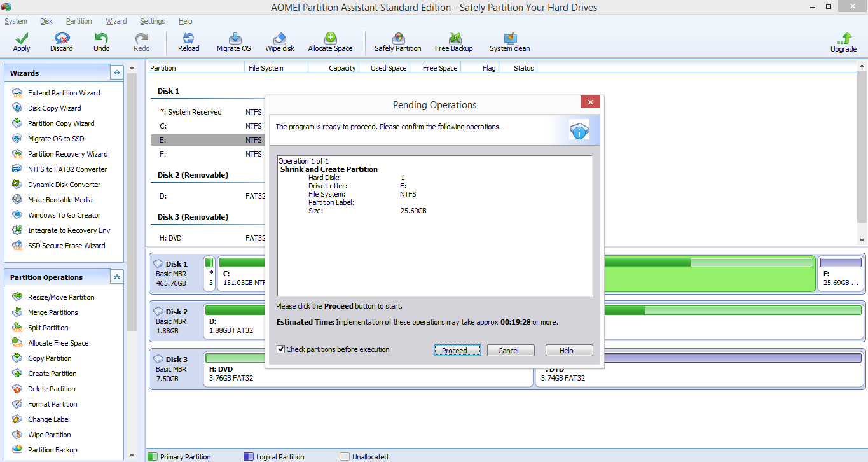Select the E: row in partition list

(x=208, y=140)
